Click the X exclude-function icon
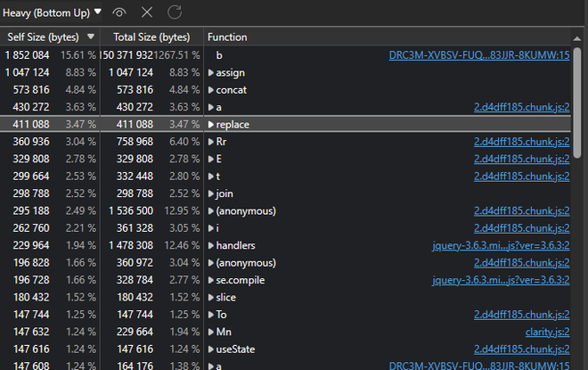The width and height of the screenshot is (588, 370). (147, 12)
